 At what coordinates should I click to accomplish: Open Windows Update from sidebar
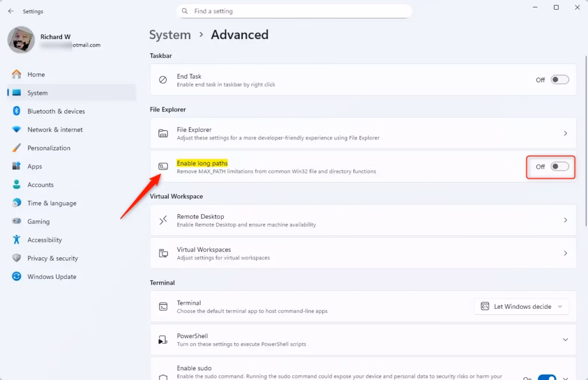[x=71, y=276]
